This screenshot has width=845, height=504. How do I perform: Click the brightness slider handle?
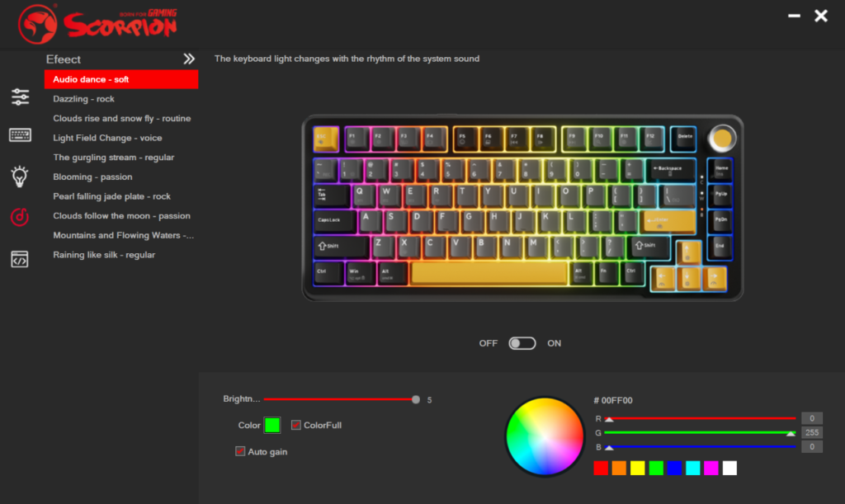416,399
